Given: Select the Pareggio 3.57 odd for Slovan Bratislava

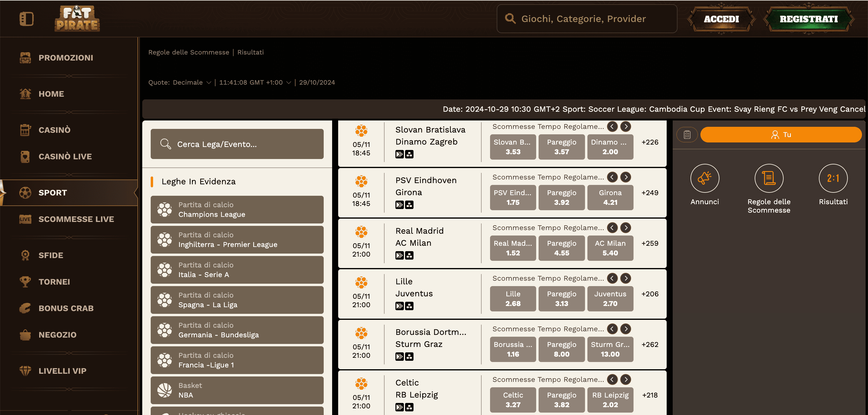Looking at the screenshot, I should click(x=561, y=147).
